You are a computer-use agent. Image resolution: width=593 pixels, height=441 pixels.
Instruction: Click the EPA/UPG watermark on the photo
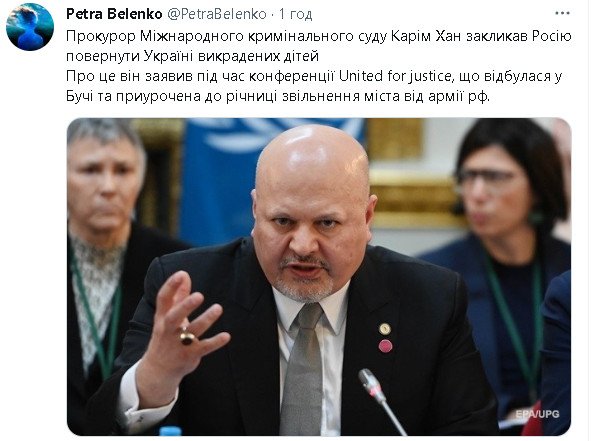(537, 414)
